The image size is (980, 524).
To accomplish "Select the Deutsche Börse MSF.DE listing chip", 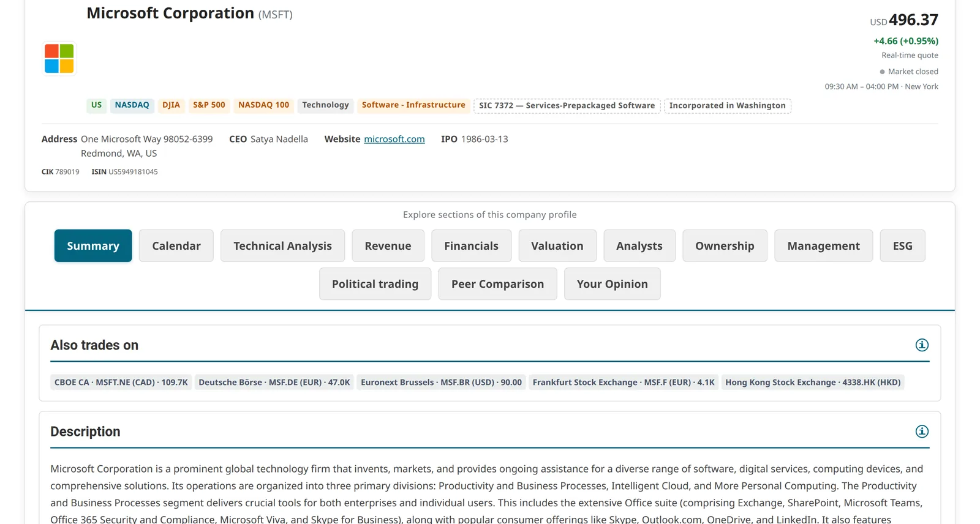I will click(274, 383).
